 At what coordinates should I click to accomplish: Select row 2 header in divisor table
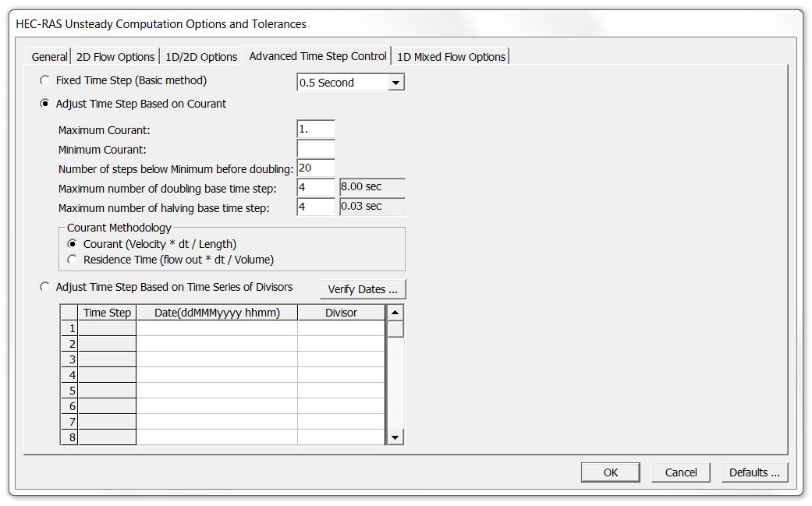pos(69,344)
